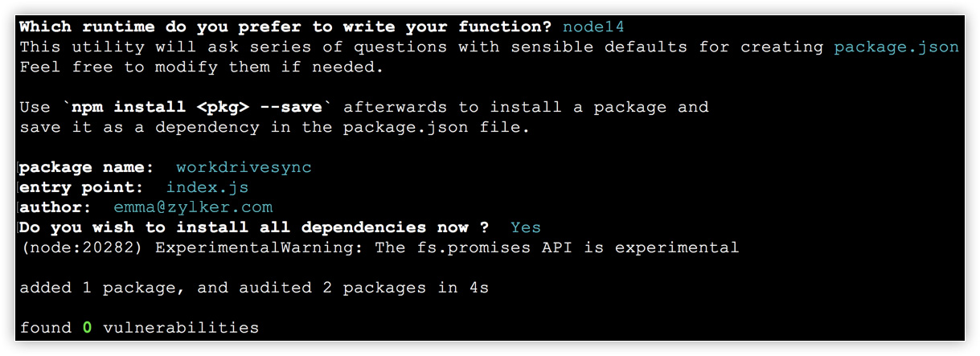
Task: Click the cyan package.json text
Action: [x=896, y=47]
